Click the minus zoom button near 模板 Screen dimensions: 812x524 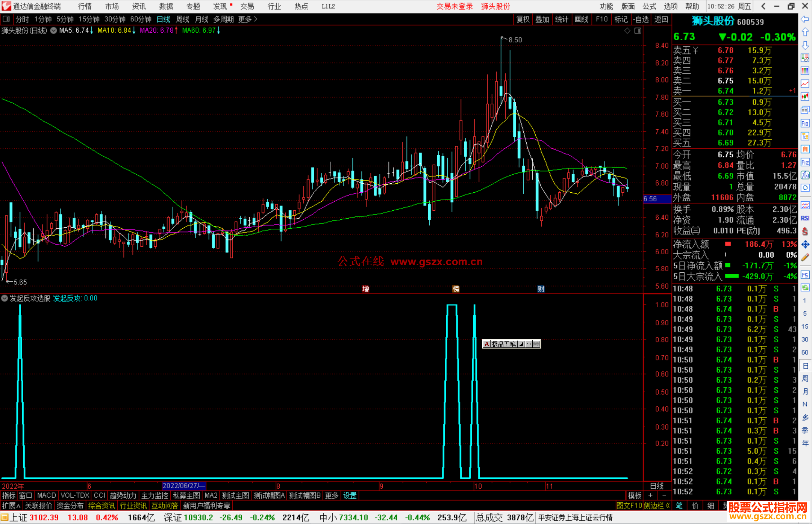[x=664, y=496]
